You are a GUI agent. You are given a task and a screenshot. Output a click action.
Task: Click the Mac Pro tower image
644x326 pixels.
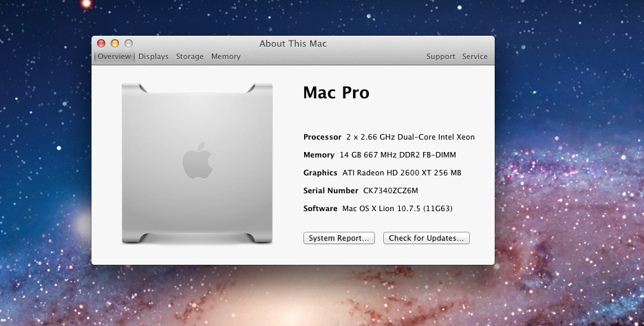[197, 163]
